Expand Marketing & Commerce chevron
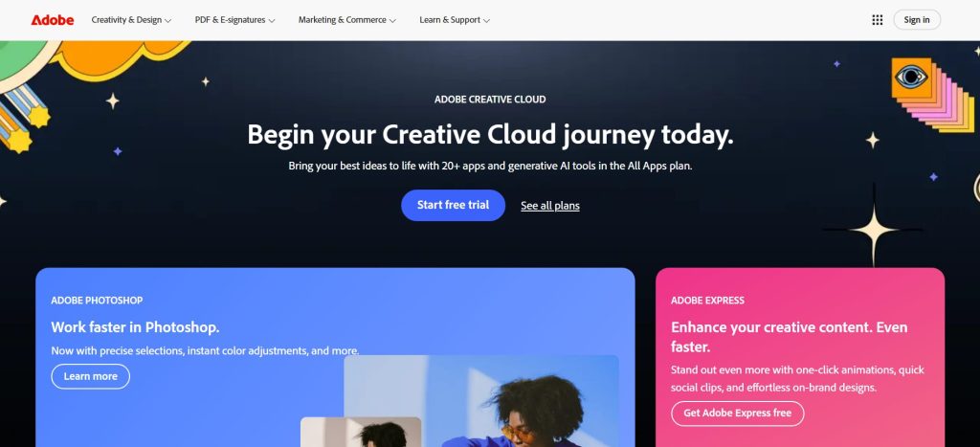980x447 pixels. pos(392,21)
